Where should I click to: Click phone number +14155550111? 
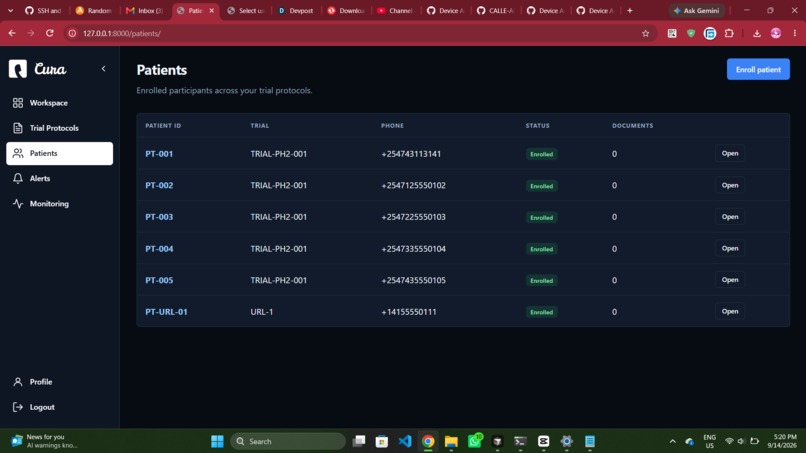point(409,312)
